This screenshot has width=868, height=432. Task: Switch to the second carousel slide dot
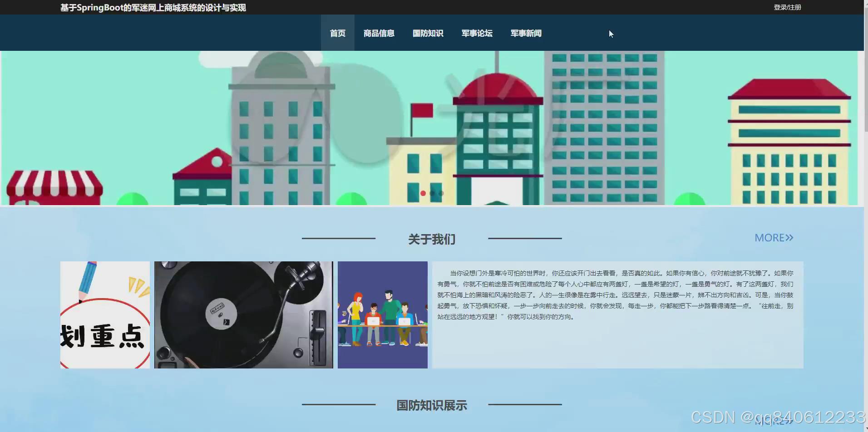point(432,193)
